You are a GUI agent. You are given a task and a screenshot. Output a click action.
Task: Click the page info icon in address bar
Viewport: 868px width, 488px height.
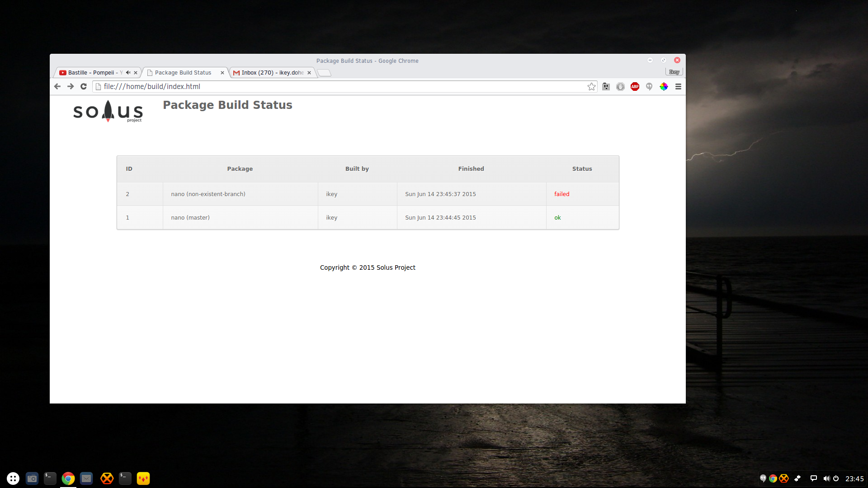[x=98, y=86]
